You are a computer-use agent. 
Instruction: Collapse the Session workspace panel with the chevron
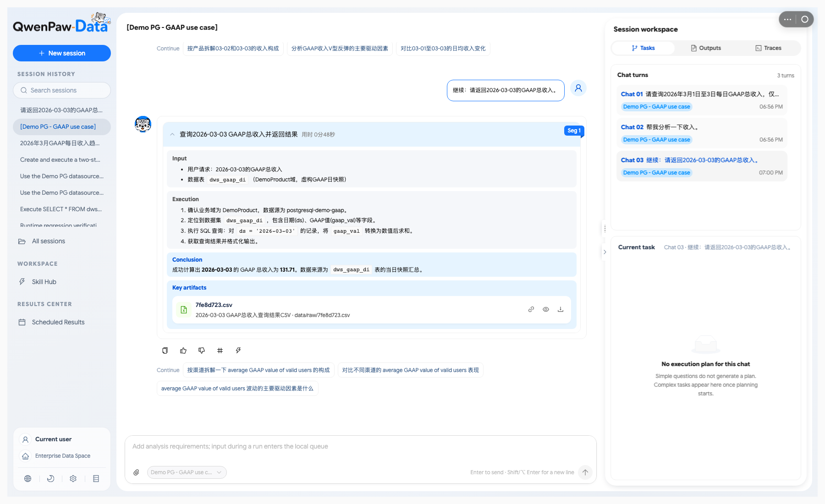pos(605,252)
